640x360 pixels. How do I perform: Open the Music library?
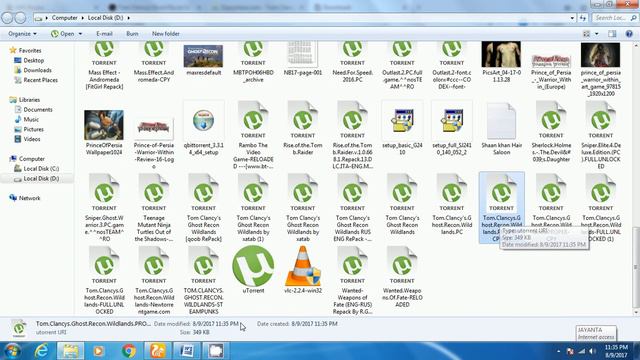pos(31,119)
